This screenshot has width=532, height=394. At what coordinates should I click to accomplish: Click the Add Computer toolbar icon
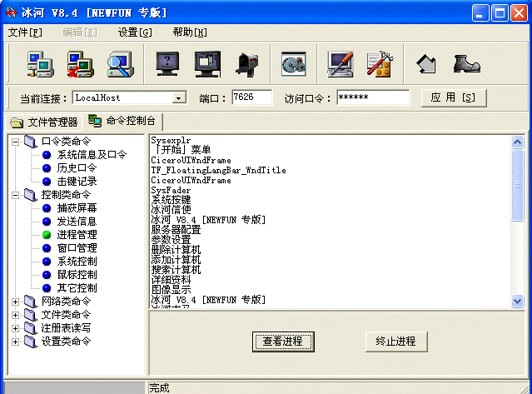40,64
